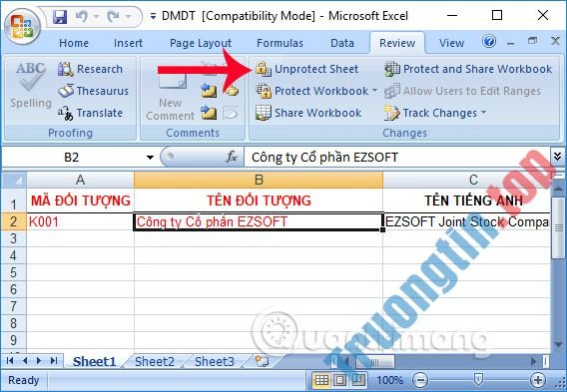Image resolution: width=567 pixels, height=392 pixels.
Task: Open the Redo history dropdown arrow
Action: [128, 17]
